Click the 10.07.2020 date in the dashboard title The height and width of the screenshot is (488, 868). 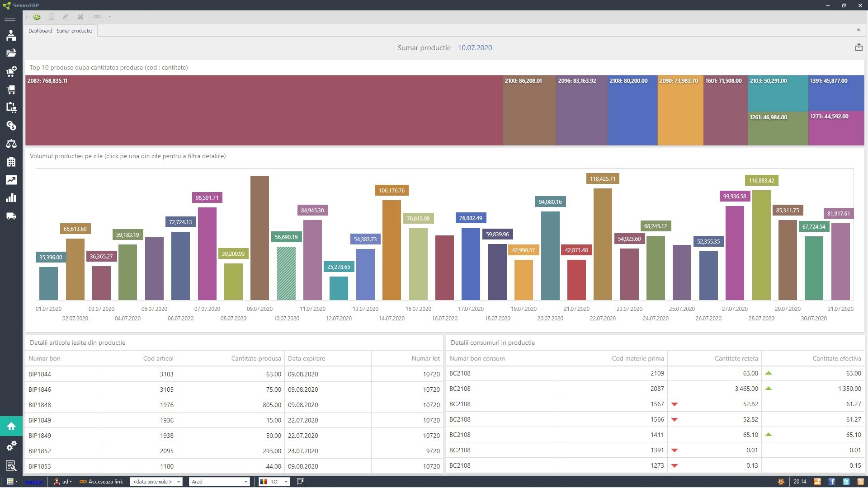pyautogui.click(x=475, y=47)
